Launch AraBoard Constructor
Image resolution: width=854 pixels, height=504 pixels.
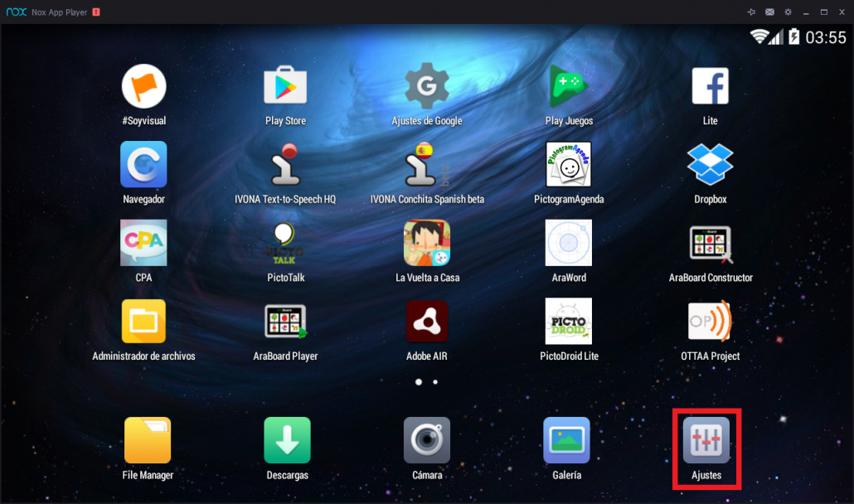click(x=711, y=245)
